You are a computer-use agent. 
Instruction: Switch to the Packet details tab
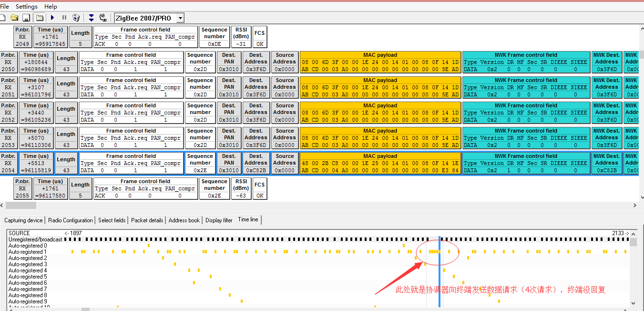point(147,220)
